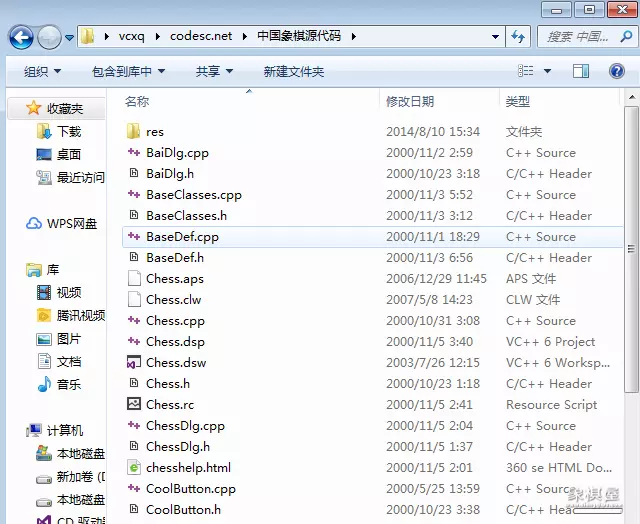Sort files by the 名称 column header
This screenshot has width=640, height=524.
137,102
